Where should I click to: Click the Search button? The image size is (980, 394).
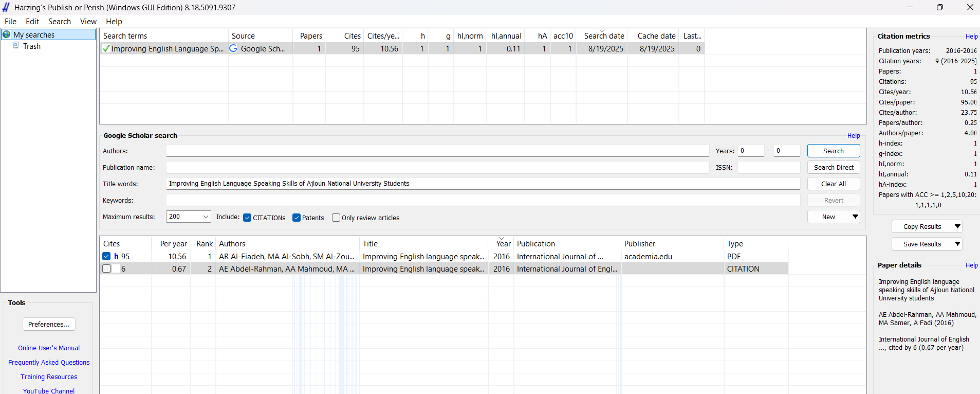834,151
